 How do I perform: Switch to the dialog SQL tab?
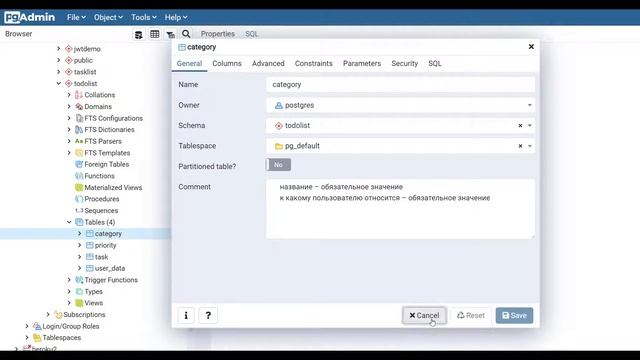click(435, 64)
